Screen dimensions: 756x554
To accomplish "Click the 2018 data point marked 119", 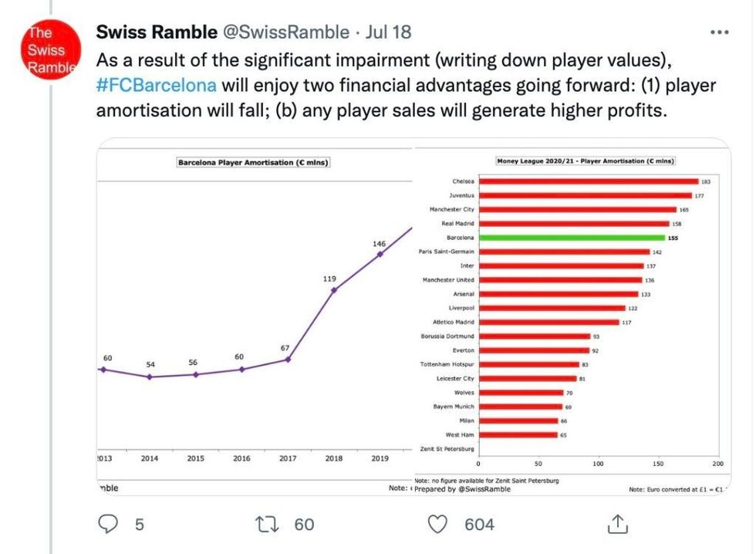I will 333,290.
